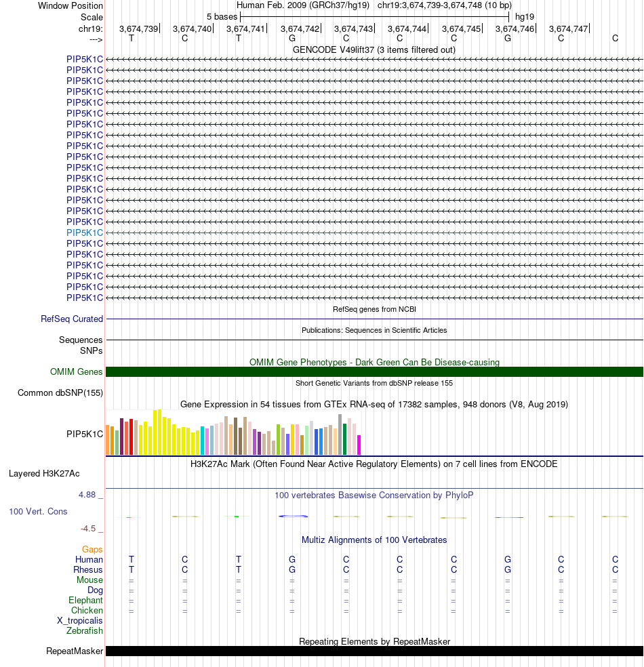Click the "SNPs" track label
Screen dimensions: 644x667
click(92, 350)
